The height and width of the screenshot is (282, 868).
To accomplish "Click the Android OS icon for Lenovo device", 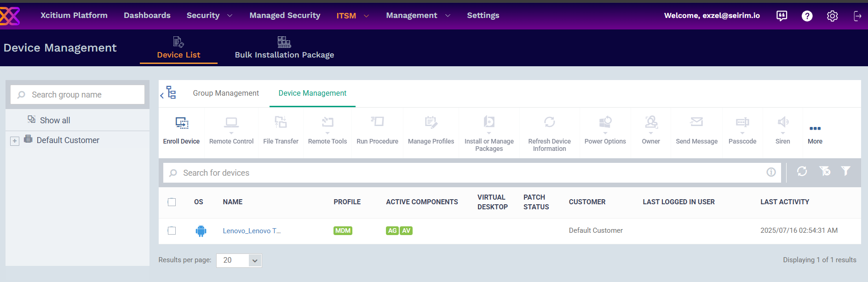I will pyautogui.click(x=201, y=231).
